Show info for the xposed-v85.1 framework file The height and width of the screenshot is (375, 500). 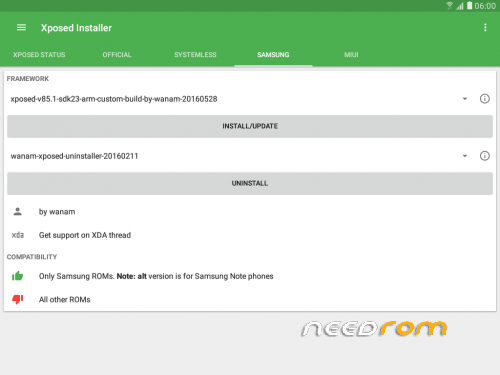(x=485, y=99)
